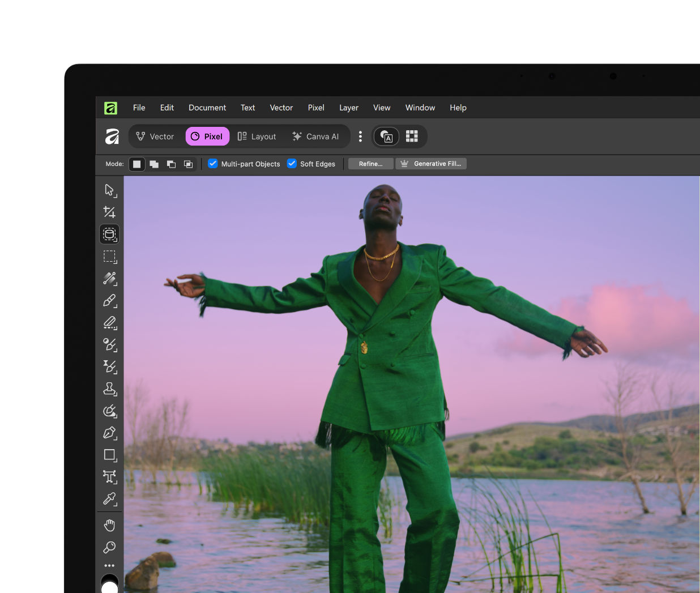Open the Window menu
Screen dimensions: 700x593
pyautogui.click(x=420, y=108)
